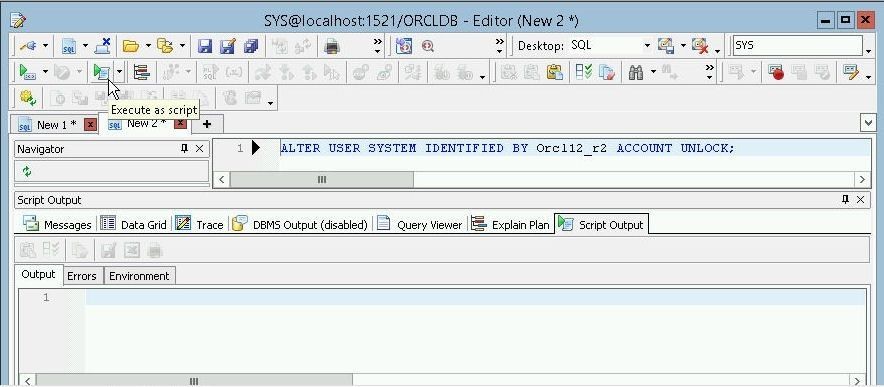Close the Navigator panel
The width and height of the screenshot is (884, 387).
[200, 148]
